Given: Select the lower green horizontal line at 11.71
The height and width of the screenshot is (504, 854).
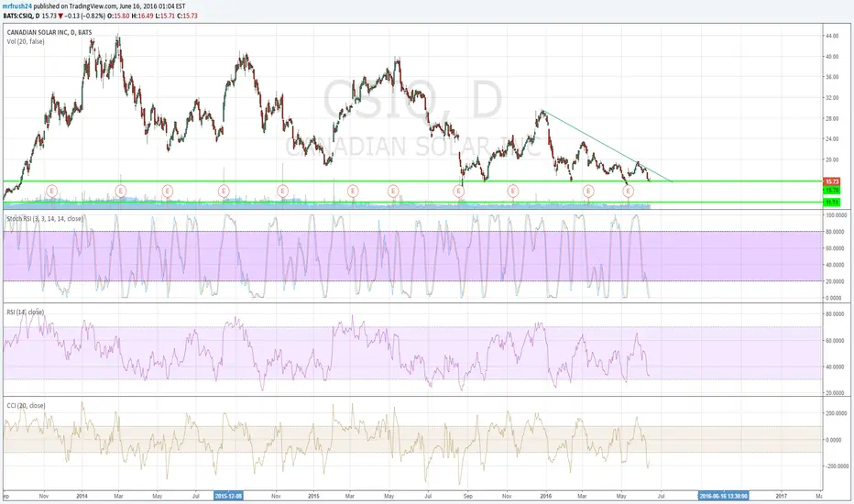Looking at the screenshot, I should (x=412, y=203).
